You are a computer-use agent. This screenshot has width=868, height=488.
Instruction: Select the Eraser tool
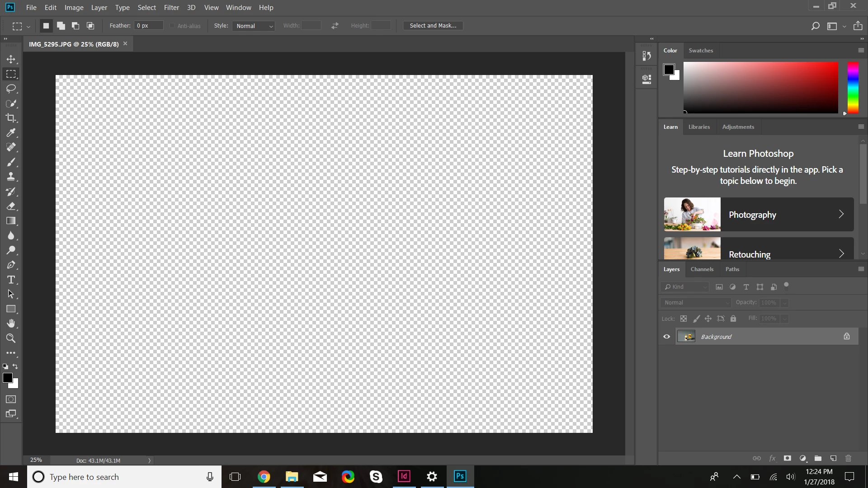coord(11,206)
